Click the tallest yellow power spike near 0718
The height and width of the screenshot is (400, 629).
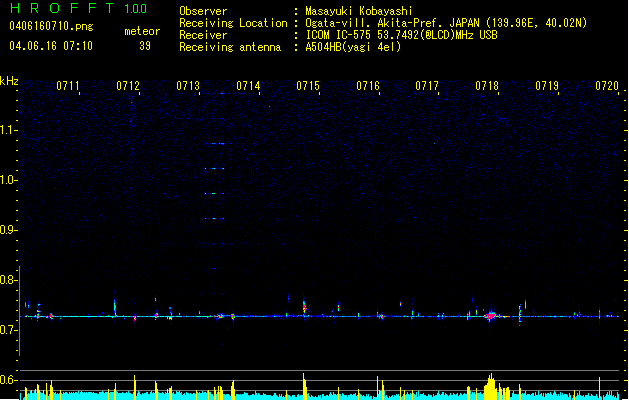point(491,386)
